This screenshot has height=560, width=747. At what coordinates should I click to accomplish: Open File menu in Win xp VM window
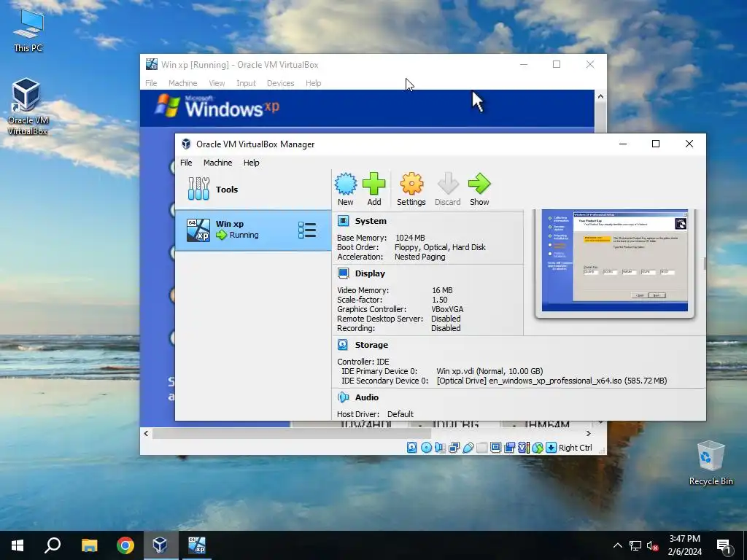point(151,83)
